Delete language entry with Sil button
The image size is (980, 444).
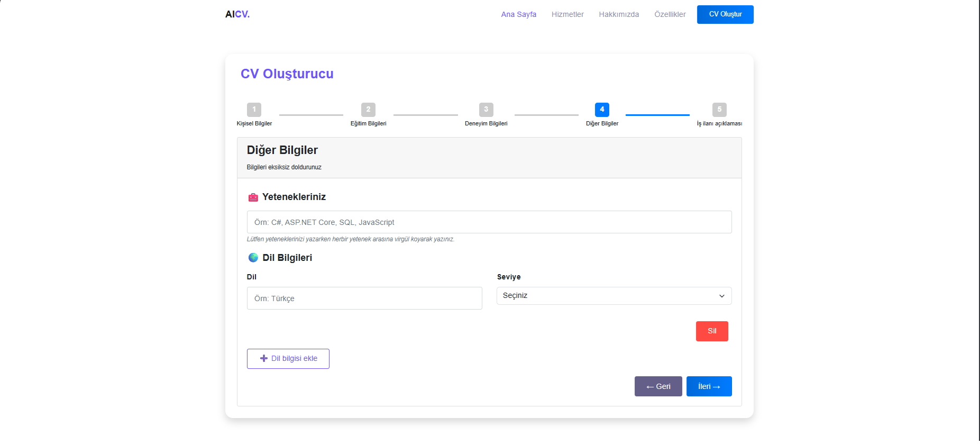[x=712, y=331]
